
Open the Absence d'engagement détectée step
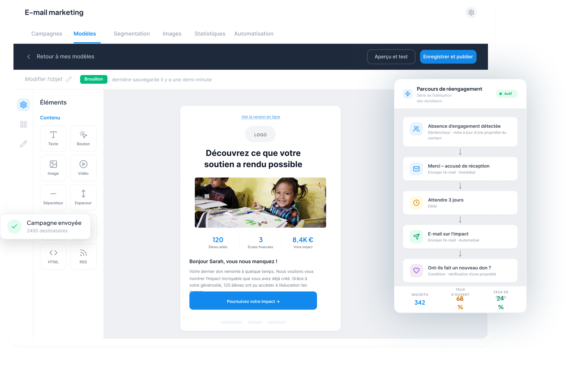tap(460, 132)
